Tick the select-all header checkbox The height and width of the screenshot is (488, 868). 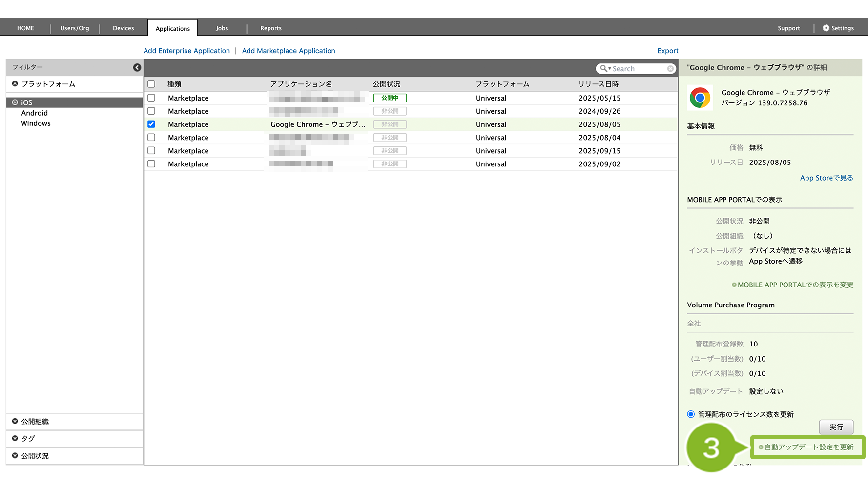(x=151, y=84)
